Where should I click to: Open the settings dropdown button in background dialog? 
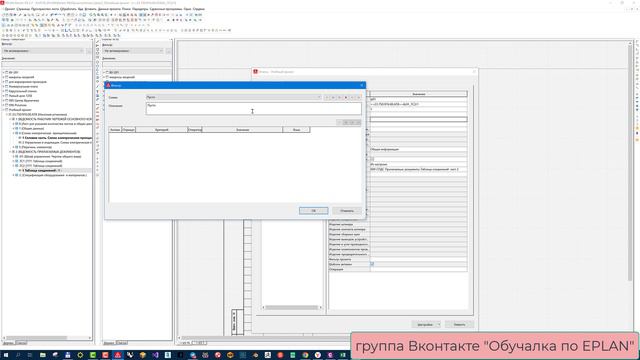426,324
